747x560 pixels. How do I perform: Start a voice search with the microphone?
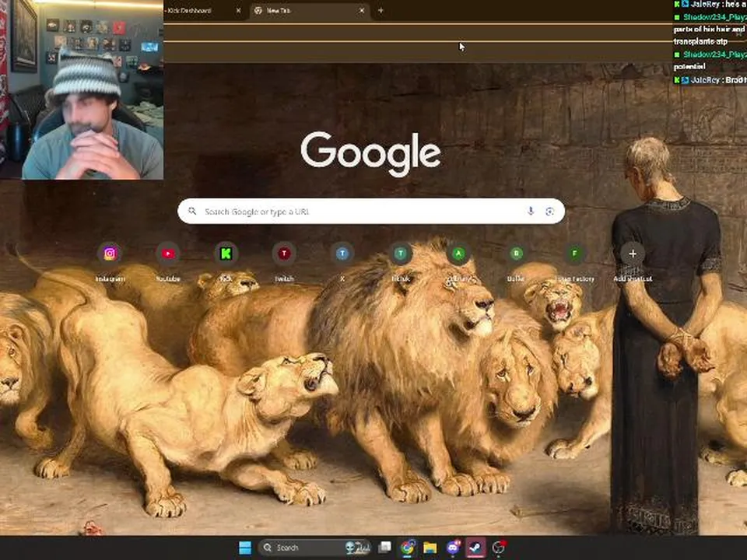pyautogui.click(x=531, y=211)
